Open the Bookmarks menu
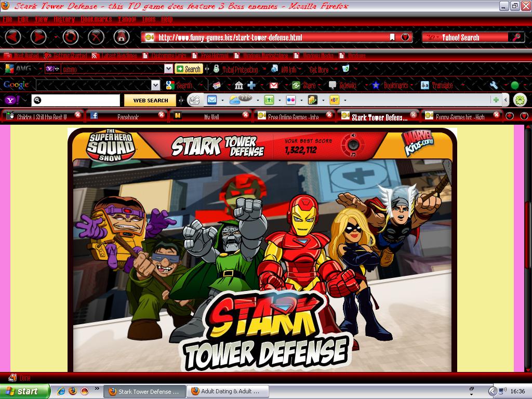The height and width of the screenshot is (399, 532). tap(96, 19)
